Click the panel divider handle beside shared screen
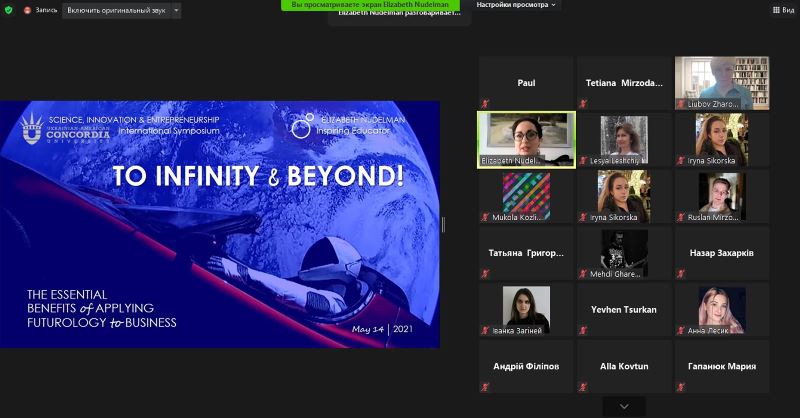800x418 pixels. (x=443, y=224)
